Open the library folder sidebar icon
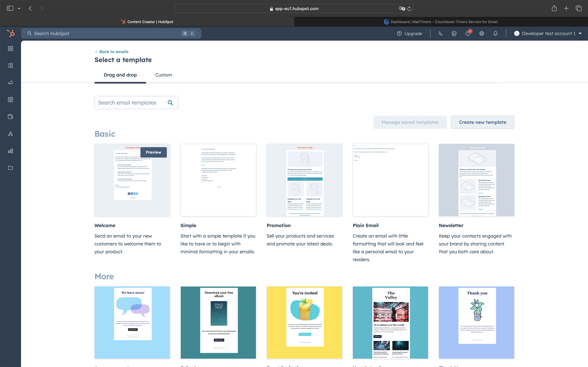The height and width of the screenshot is (367, 588). pyautogui.click(x=10, y=168)
